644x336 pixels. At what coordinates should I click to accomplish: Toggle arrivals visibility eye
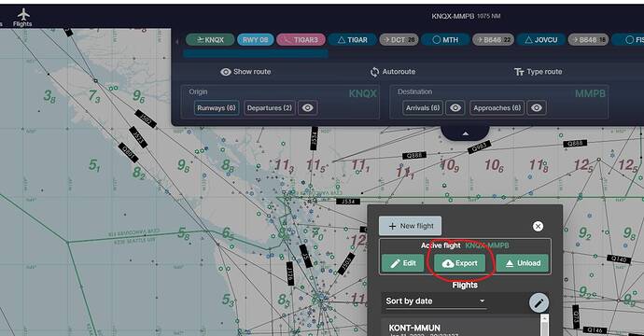pos(455,108)
